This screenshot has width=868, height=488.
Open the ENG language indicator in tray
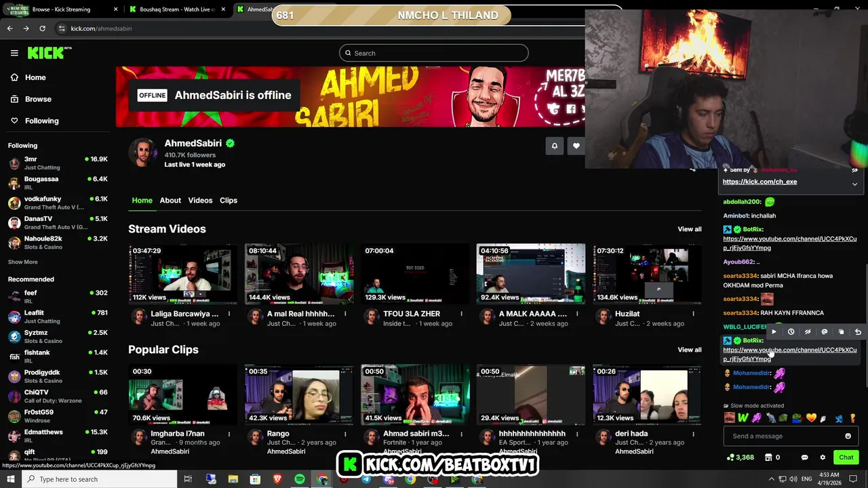pos(807,479)
